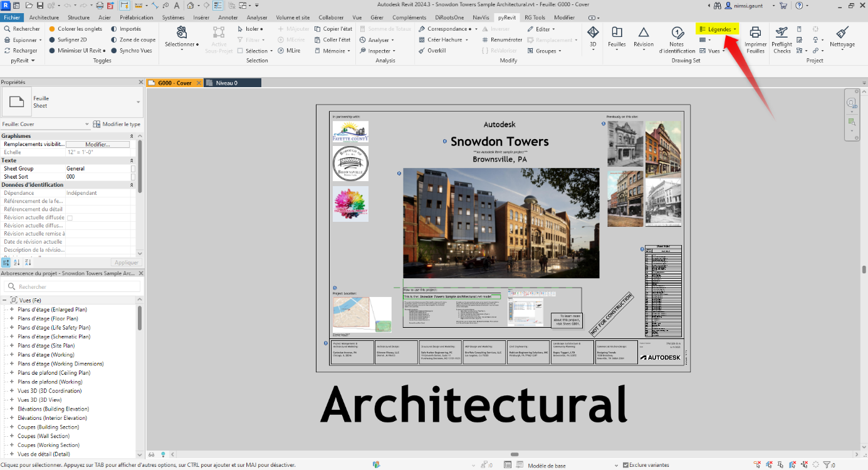Click the 3D view icon in ribbon
868x470 pixels.
point(592,33)
